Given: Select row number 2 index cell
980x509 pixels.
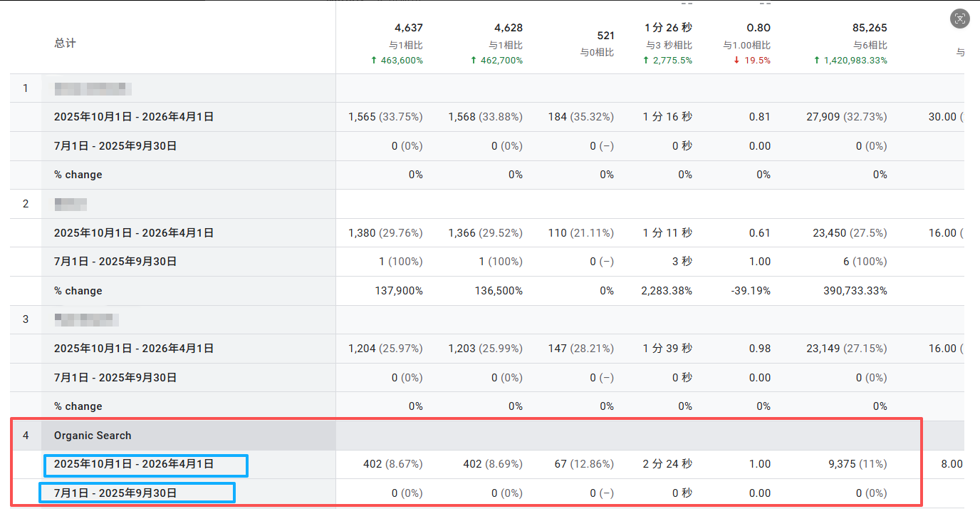Looking at the screenshot, I should [26, 204].
